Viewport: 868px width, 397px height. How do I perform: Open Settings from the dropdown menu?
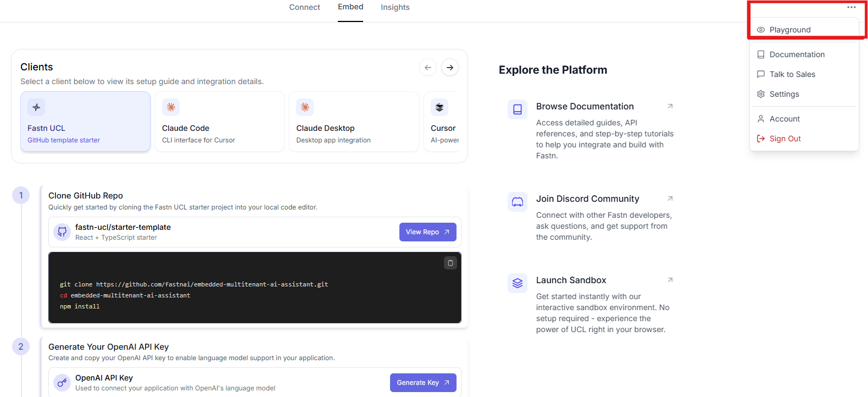804,94
